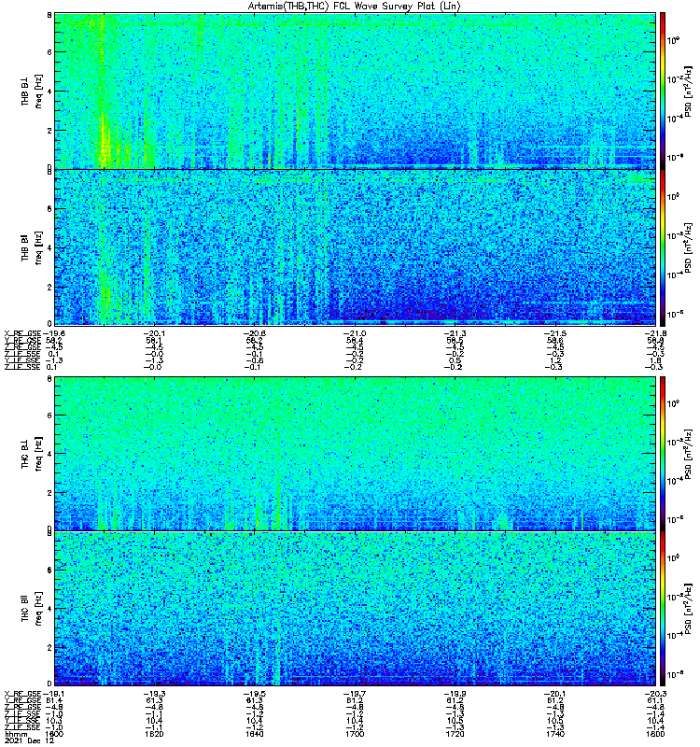
Task: Click the '1720' time tick label
Action: [x=455, y=734]
